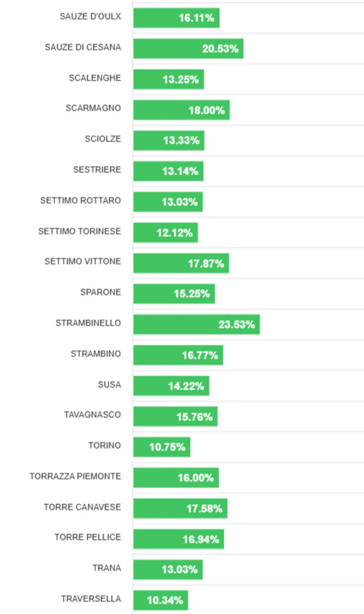Select the TAVAGNASCO 15.76% bar

175,416
